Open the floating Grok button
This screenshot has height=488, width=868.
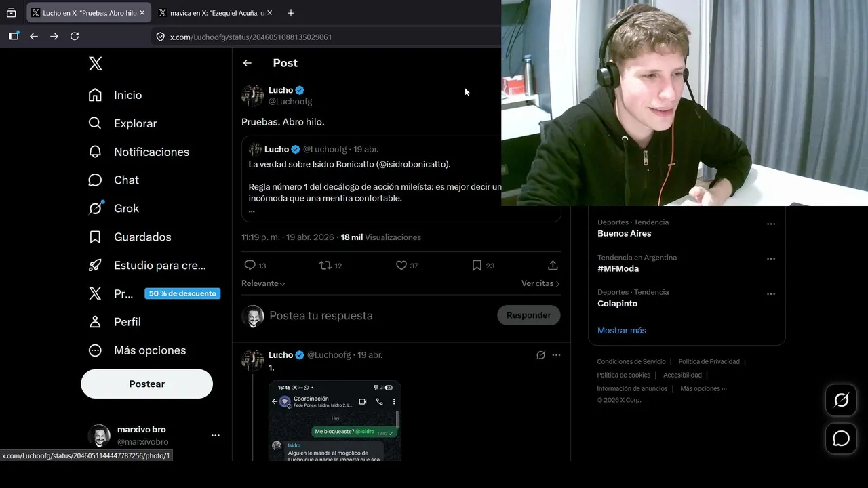841,401
